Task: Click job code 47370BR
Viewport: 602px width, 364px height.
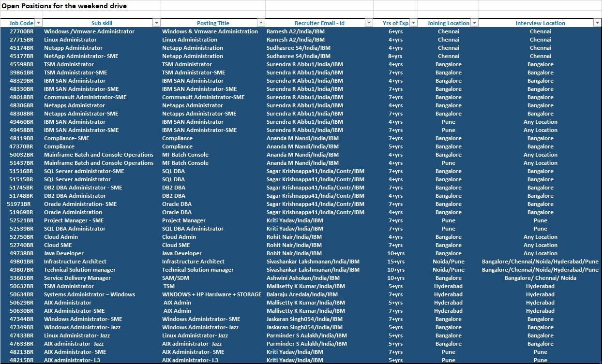Action: (21, 146)
